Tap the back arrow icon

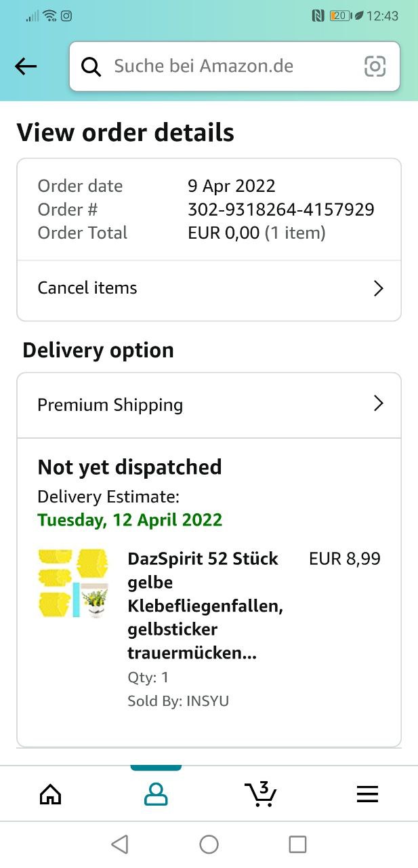tap(26, 66)
